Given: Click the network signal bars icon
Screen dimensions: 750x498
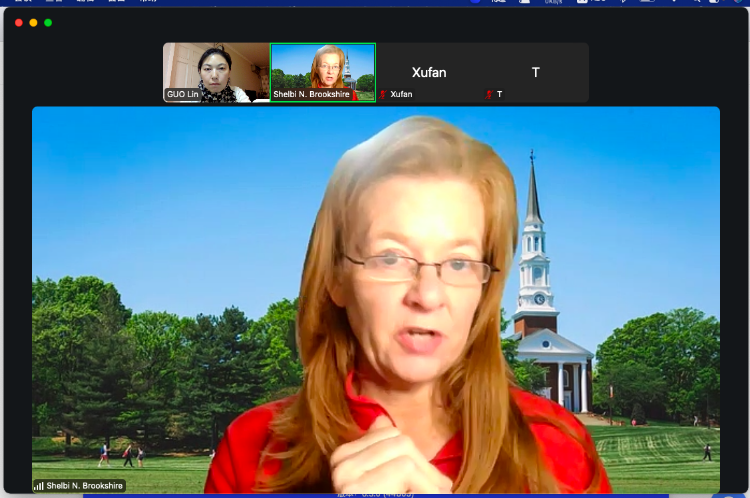Looking at the screenshot, I should pos(39,486).
